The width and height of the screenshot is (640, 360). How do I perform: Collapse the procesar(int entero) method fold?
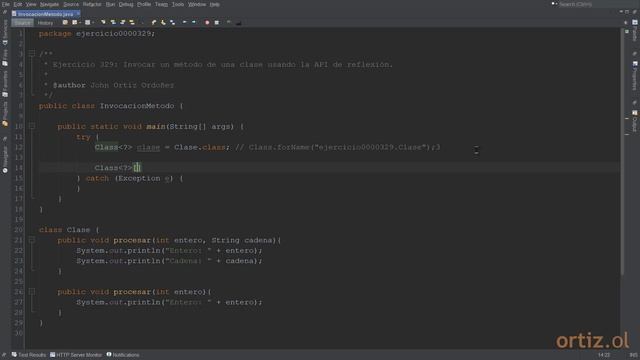pyautogui.click(x=32, y=291)
